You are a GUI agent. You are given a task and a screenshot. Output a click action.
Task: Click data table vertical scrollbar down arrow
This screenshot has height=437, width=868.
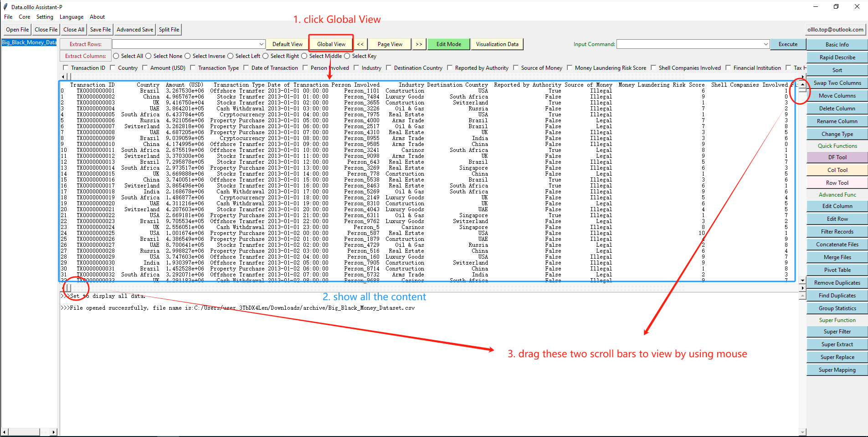(802, 281)
